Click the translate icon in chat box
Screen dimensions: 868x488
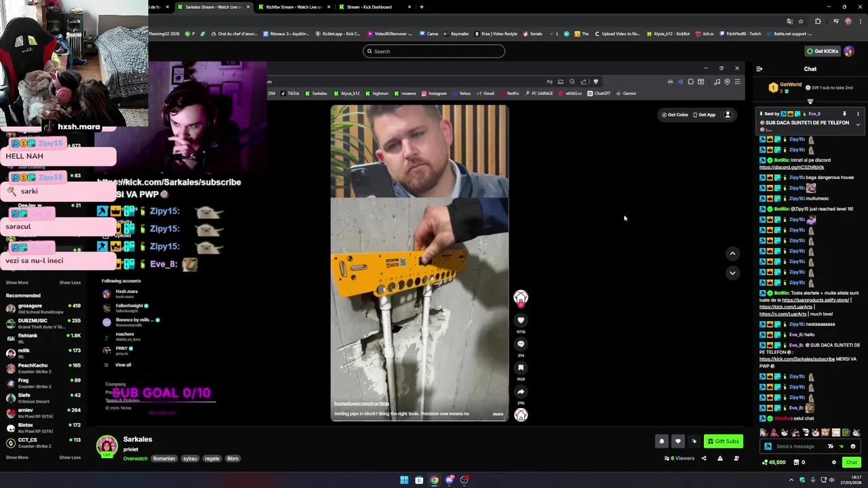pyautogui.click(x=830, y=446)
